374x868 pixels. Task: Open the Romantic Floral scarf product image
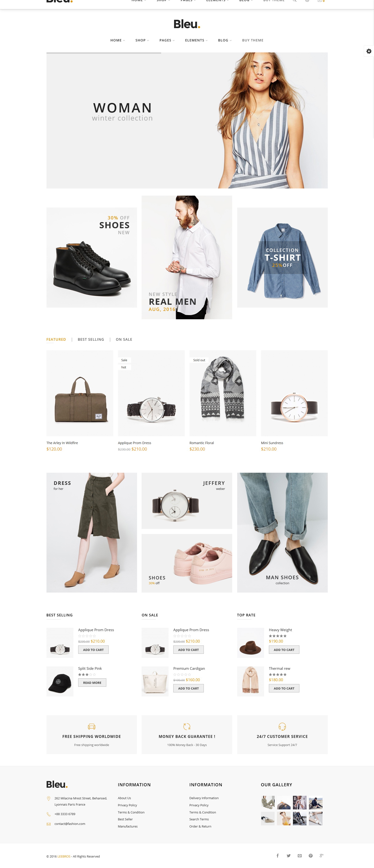coord(223,393)
